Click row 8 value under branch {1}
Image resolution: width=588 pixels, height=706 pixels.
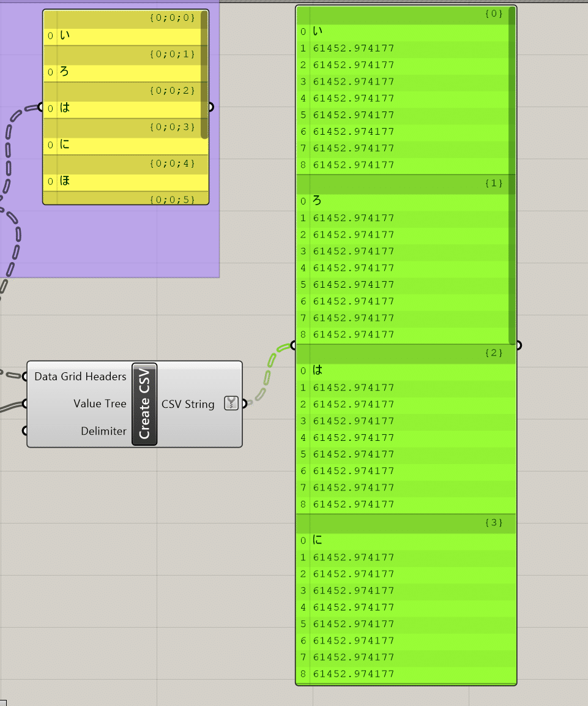coord(354,334)
